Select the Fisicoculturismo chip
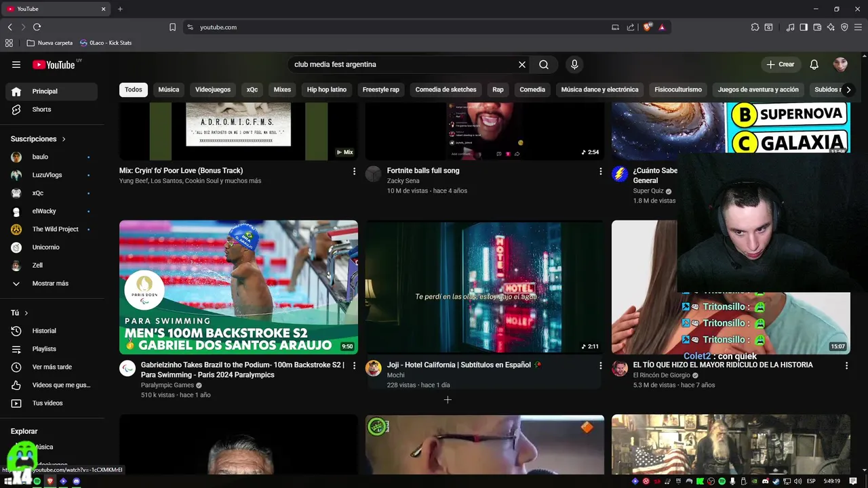 678,89
